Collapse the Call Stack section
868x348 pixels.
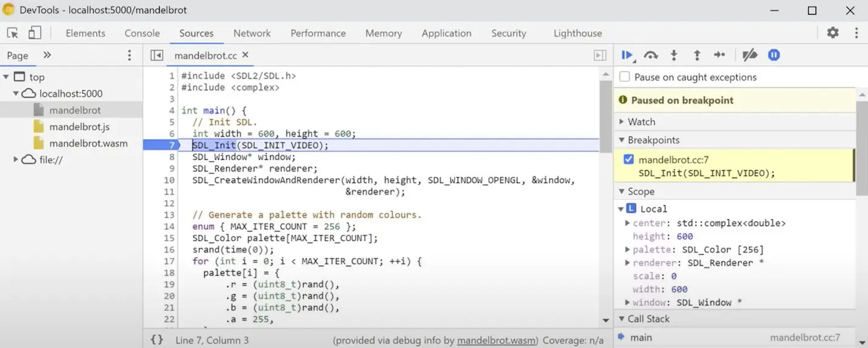[x=622, y=319]
